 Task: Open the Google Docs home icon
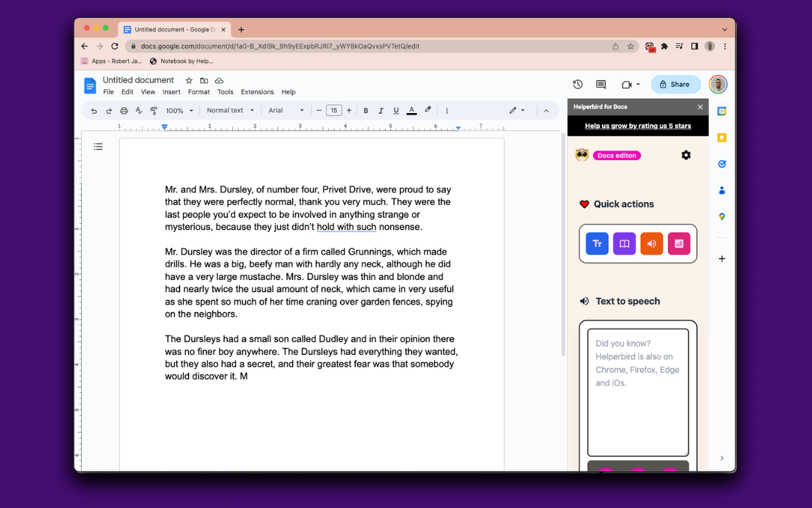90,86
